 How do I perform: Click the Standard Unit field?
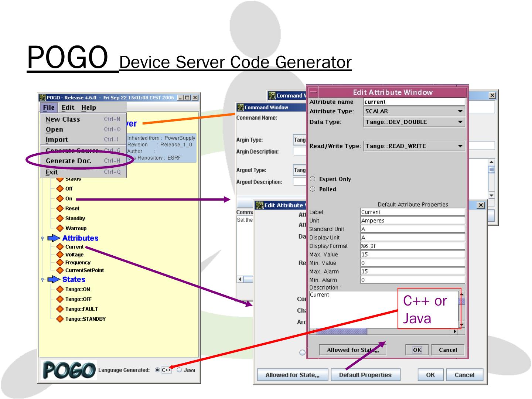pyautogui.click(x=413, y=229)
